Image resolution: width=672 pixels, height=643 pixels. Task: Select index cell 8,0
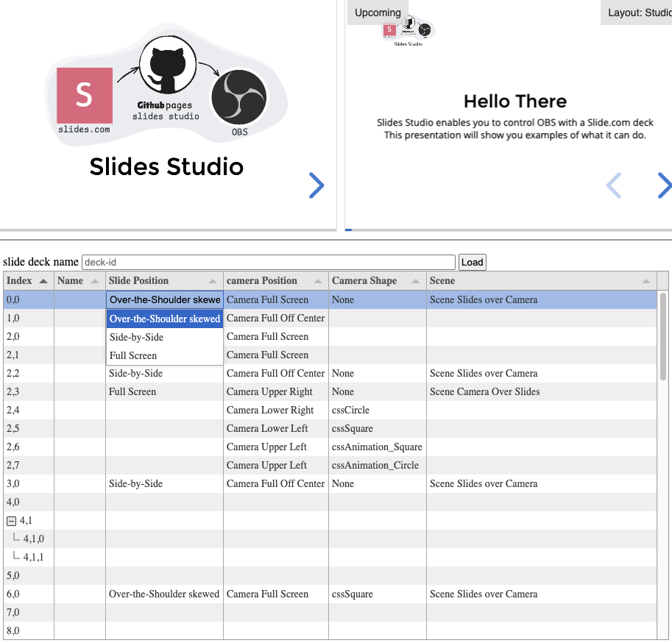pyautogui.click(x=29, y=631)
